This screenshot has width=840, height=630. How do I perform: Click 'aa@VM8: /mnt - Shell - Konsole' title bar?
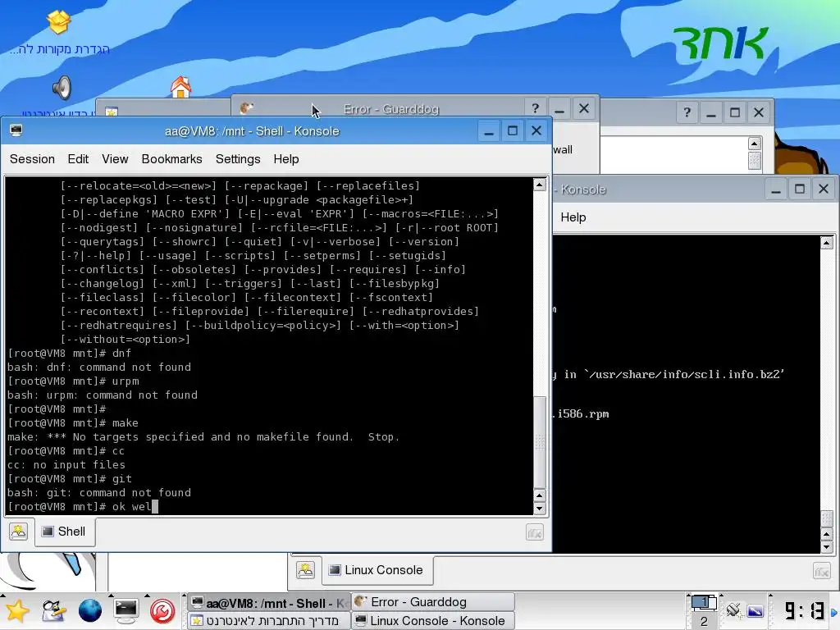click(x=252, y=131)
